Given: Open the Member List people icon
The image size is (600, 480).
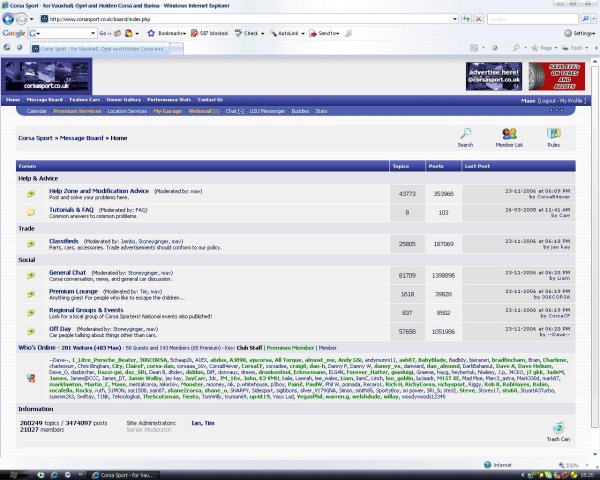Looking at the screenshot, I should coord(509,134).
